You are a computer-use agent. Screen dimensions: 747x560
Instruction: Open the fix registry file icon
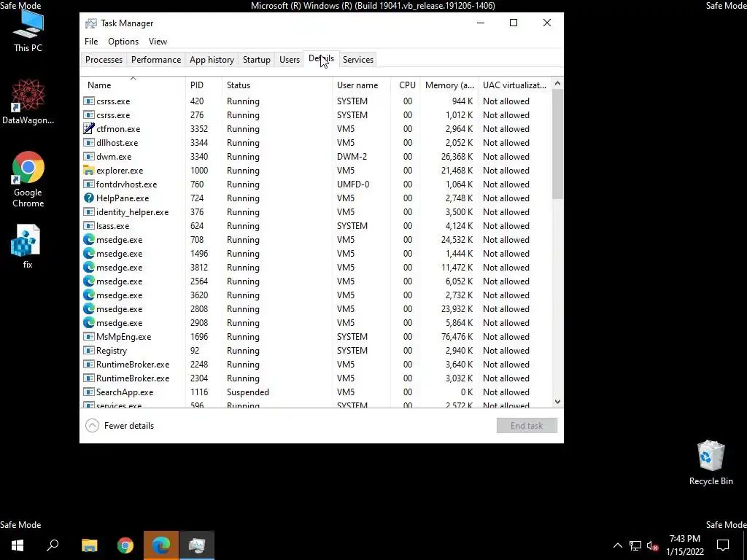[x=28, y=246]
